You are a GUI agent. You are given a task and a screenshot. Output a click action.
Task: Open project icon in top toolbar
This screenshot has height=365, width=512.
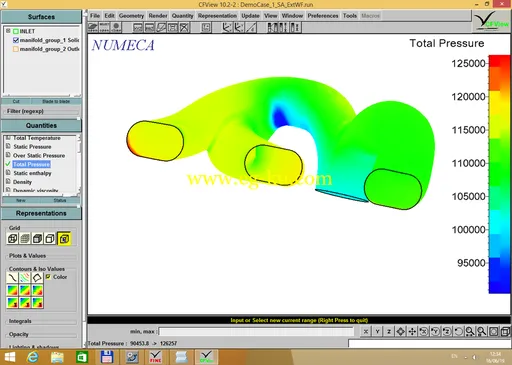[93, 27]
